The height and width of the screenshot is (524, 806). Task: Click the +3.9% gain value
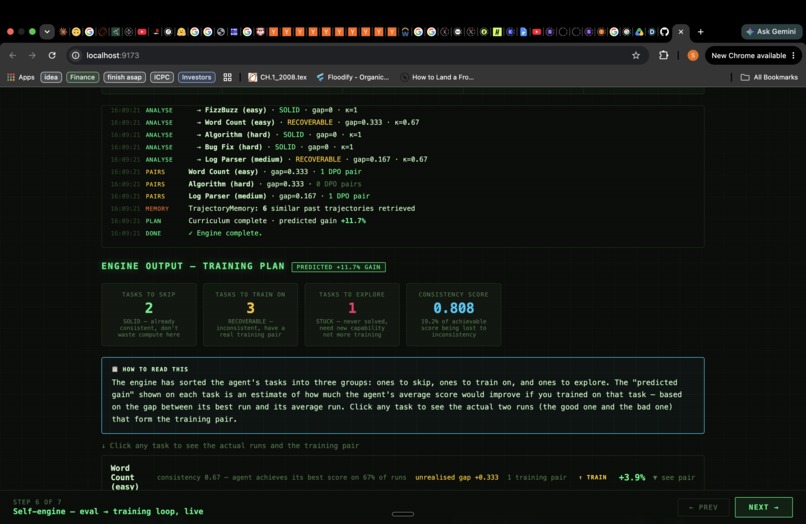pyautogui.click(x=632, y=477)
